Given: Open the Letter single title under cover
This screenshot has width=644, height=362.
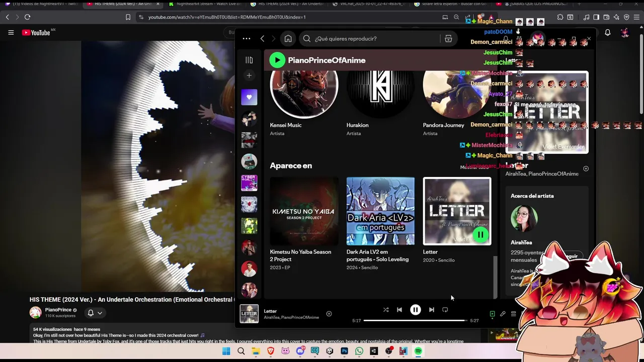Looking at the screenshot, I should [x=430, y=252].
